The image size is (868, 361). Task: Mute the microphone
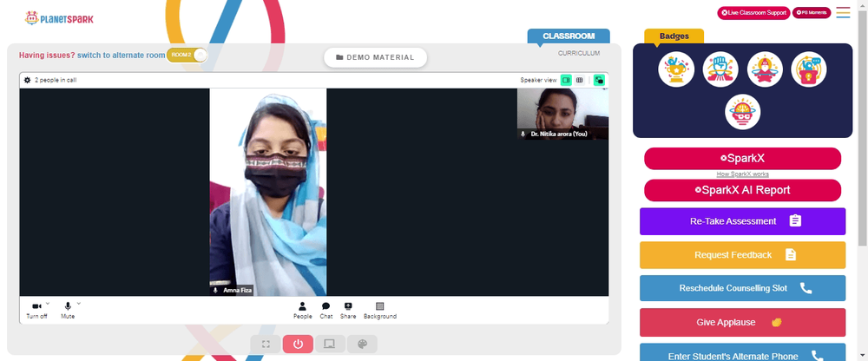tap(68, 310)
